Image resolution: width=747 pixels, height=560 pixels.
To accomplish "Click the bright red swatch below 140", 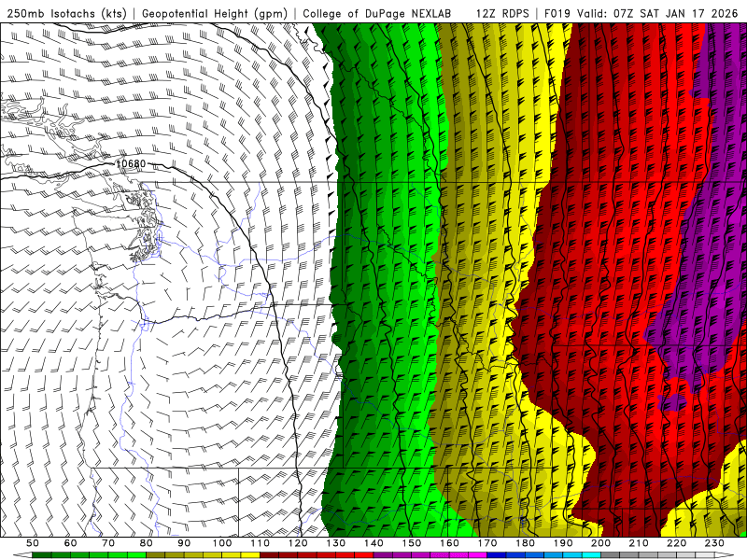I will (x=364, y=555).
